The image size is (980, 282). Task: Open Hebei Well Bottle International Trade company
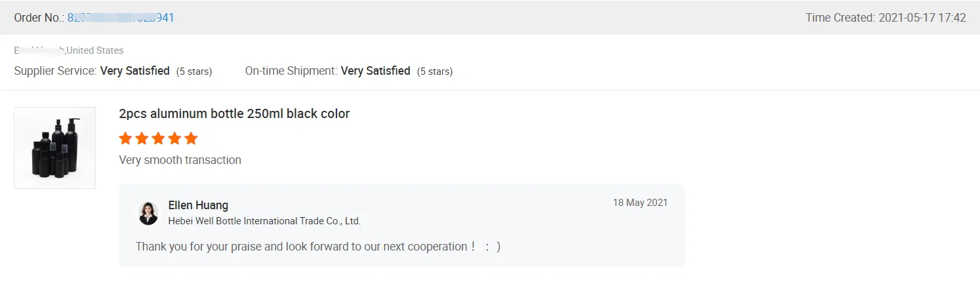(x=264, y=221)
